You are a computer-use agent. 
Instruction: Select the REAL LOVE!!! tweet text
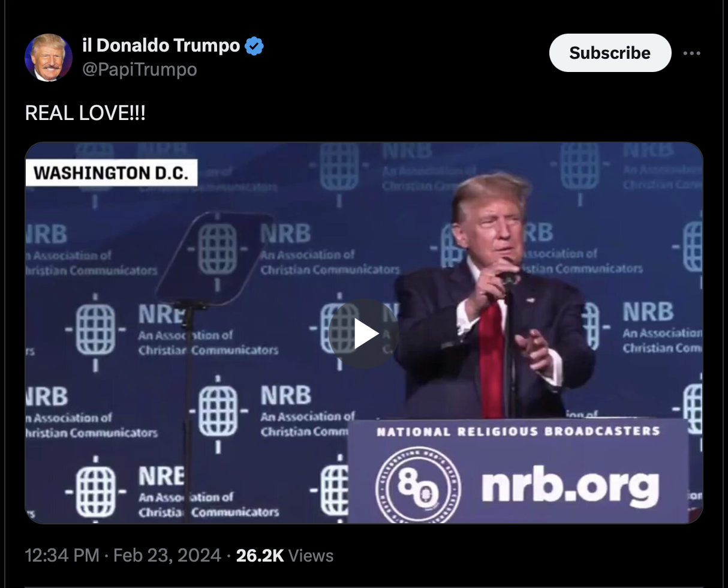(85, 113)
